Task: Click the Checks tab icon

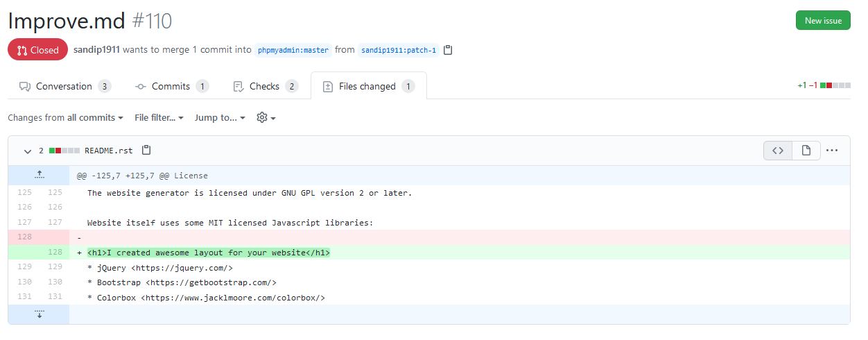Action: (x=238, y=87)
